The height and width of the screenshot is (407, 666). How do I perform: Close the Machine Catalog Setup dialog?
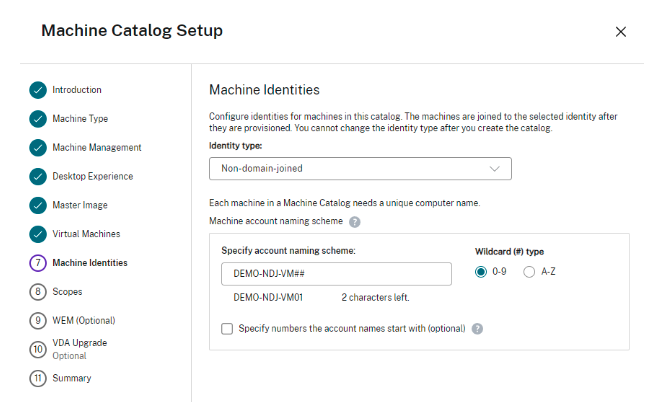[620, 32]
